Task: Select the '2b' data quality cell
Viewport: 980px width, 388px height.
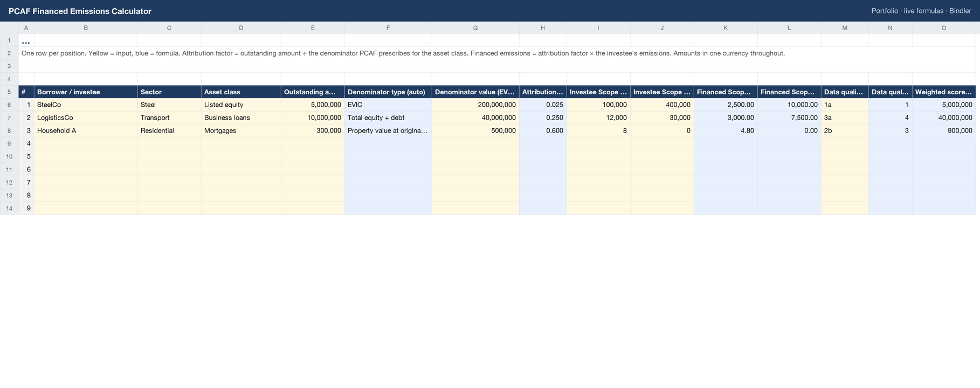Action: coord(845,130)
